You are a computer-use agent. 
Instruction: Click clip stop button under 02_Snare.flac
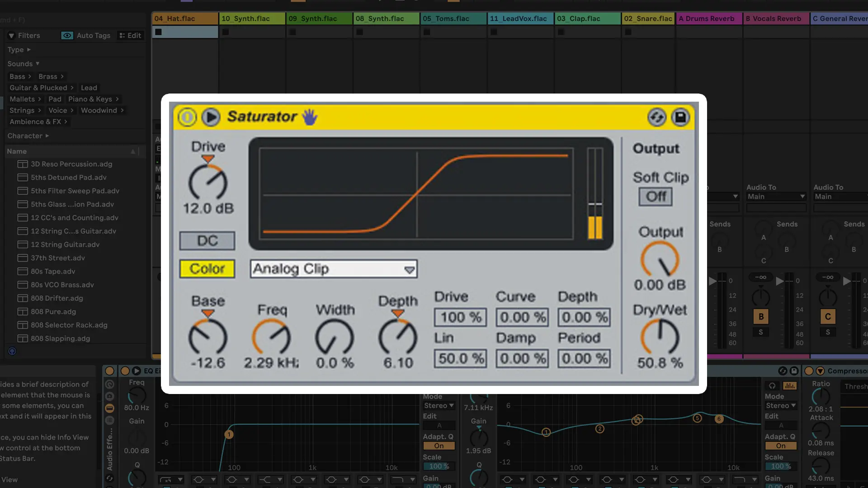click(x=628, y=32)
